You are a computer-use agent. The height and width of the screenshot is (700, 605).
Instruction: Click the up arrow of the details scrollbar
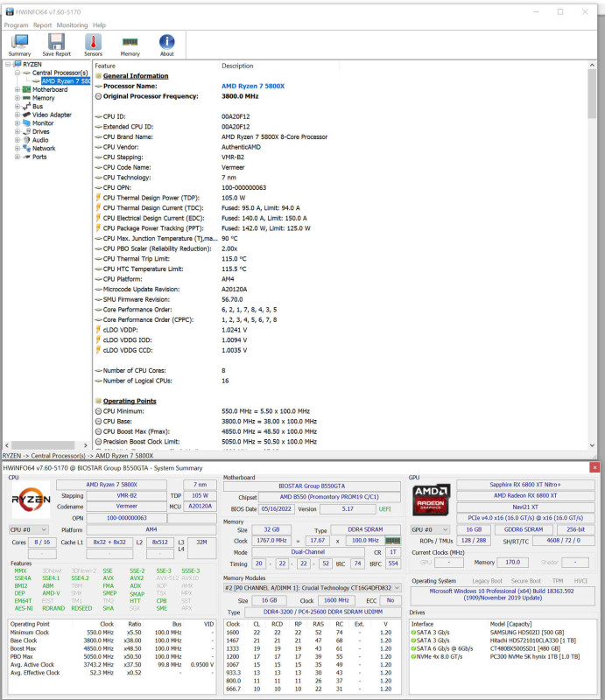(x=592, y=65)
